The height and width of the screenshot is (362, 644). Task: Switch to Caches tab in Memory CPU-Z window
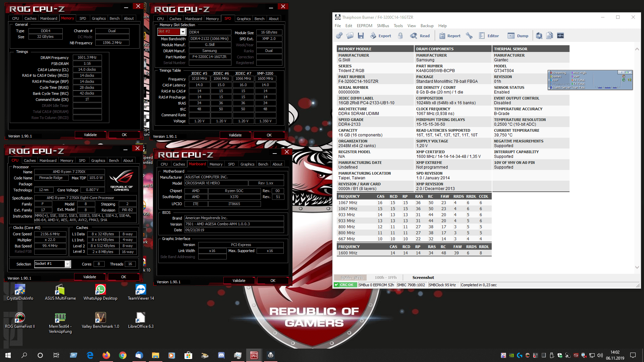(x=30, y=18)
